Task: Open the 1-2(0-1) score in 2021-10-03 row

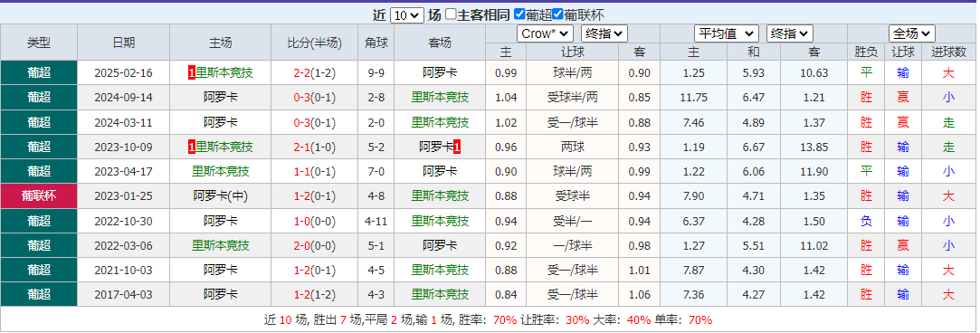Action: point(314,270)
